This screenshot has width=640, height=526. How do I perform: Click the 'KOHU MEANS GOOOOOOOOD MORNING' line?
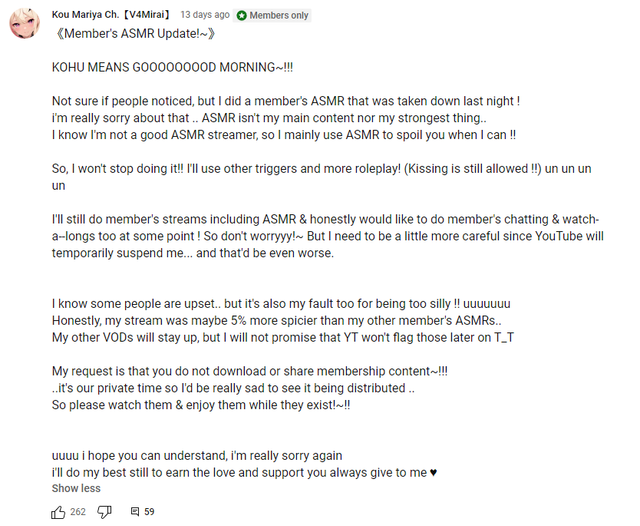click(x=172, y=67)
